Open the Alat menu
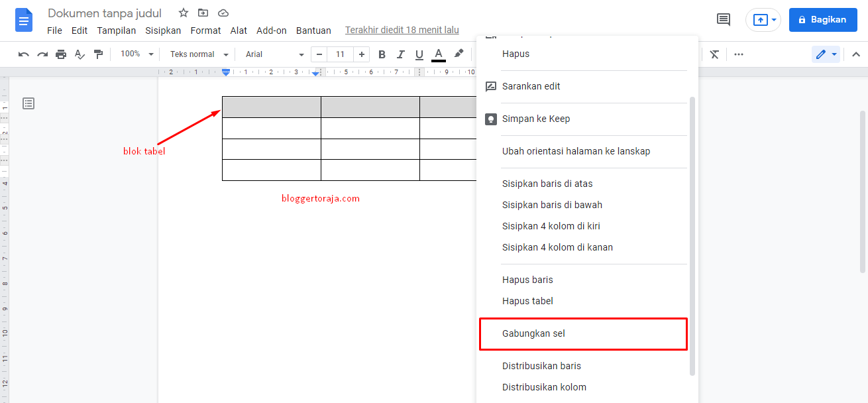Image resolution: width=868 pixels, height=403 pixels. (239, 30)
